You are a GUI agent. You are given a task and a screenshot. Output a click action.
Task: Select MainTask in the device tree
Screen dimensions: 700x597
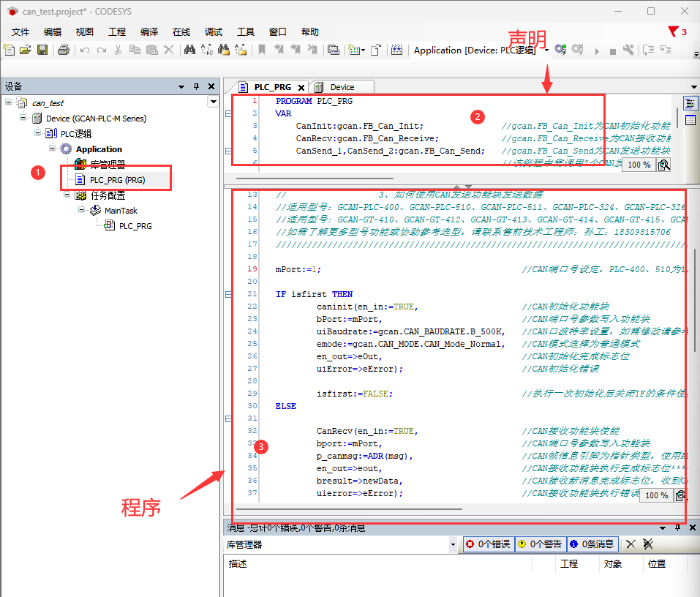pos(121,210)
